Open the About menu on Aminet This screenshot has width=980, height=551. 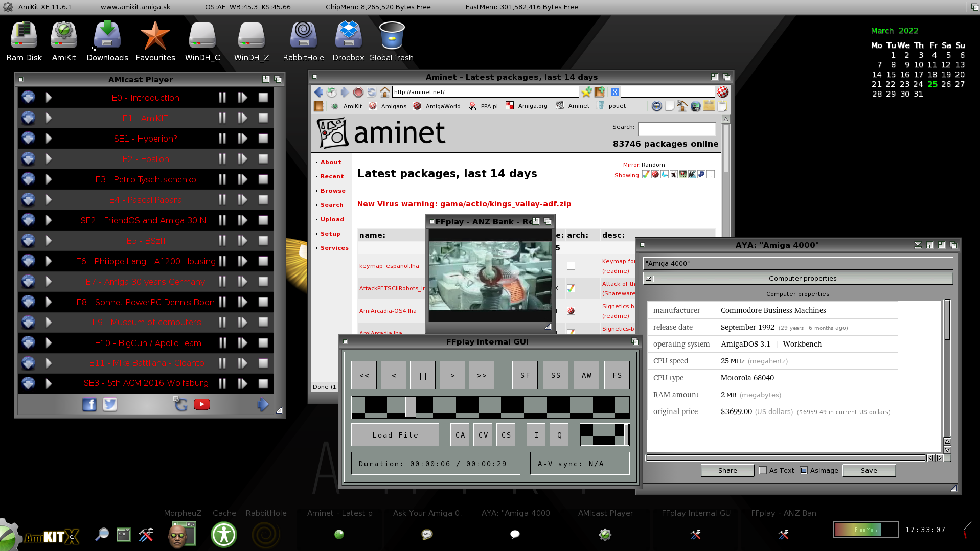(331, 162)
